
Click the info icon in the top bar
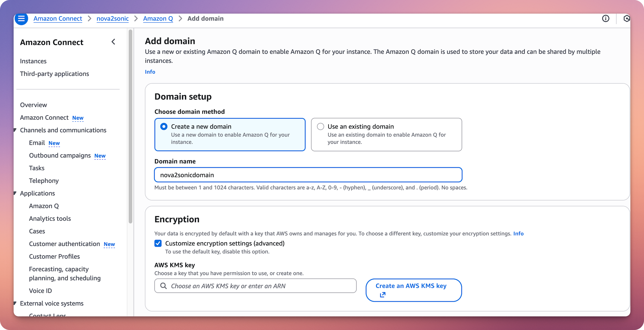tap(606, 18)
